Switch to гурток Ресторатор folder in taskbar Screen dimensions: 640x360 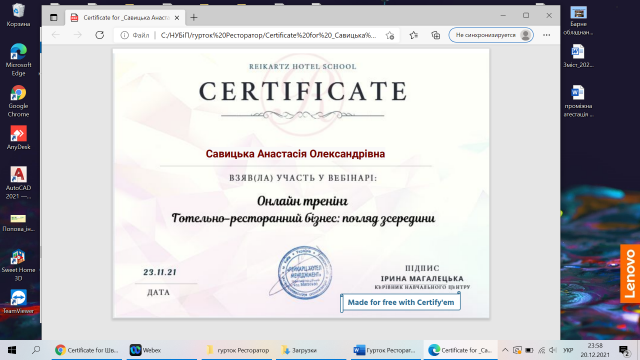pyautogui.click(x=238, y=350)
